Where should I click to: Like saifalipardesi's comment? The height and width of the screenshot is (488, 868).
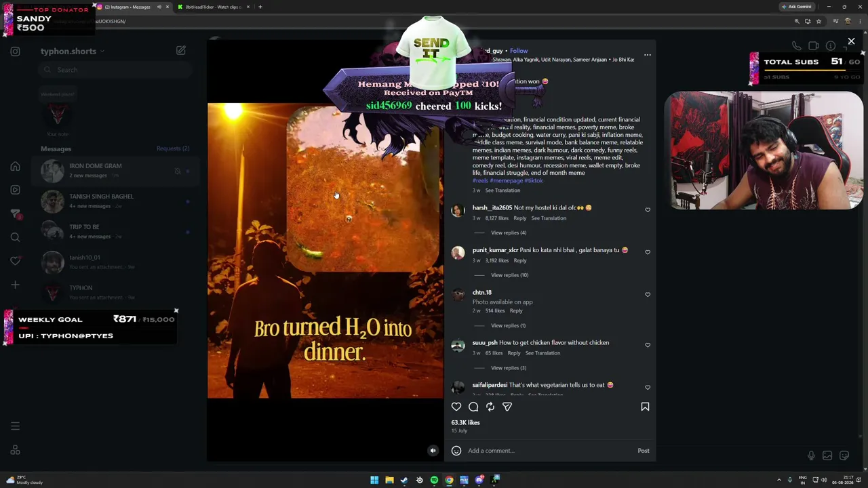[648, 387]
